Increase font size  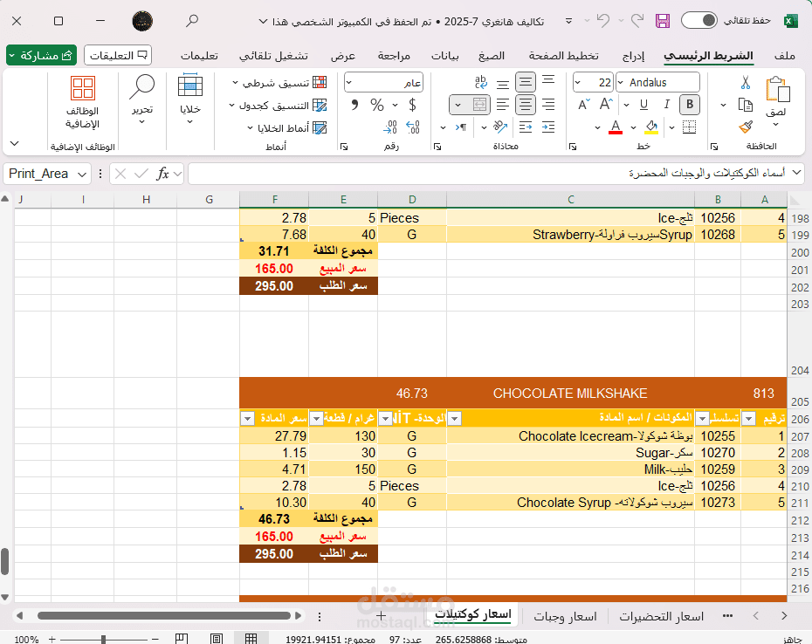(606, 105)
